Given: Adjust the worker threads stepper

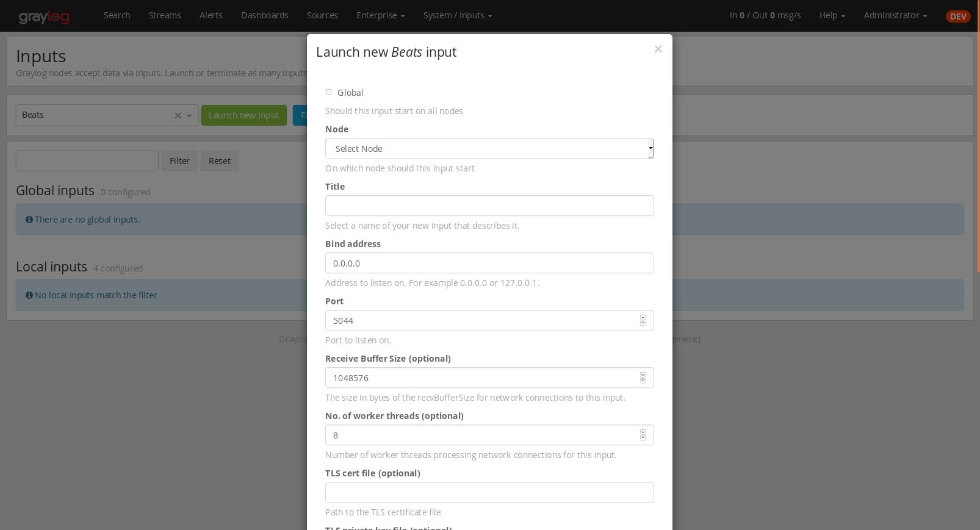Looking at the screenshot, I should click(643, 435).
